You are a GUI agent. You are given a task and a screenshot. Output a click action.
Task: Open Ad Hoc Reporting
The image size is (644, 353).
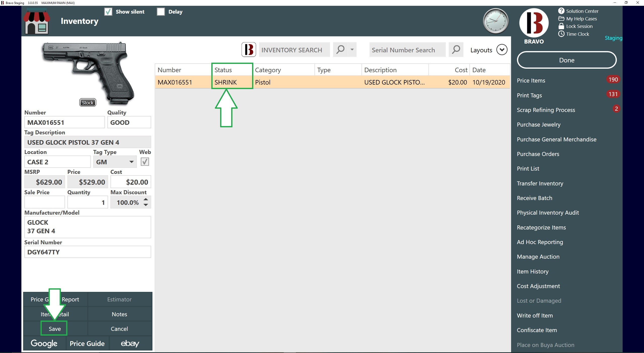coord(540,242)
